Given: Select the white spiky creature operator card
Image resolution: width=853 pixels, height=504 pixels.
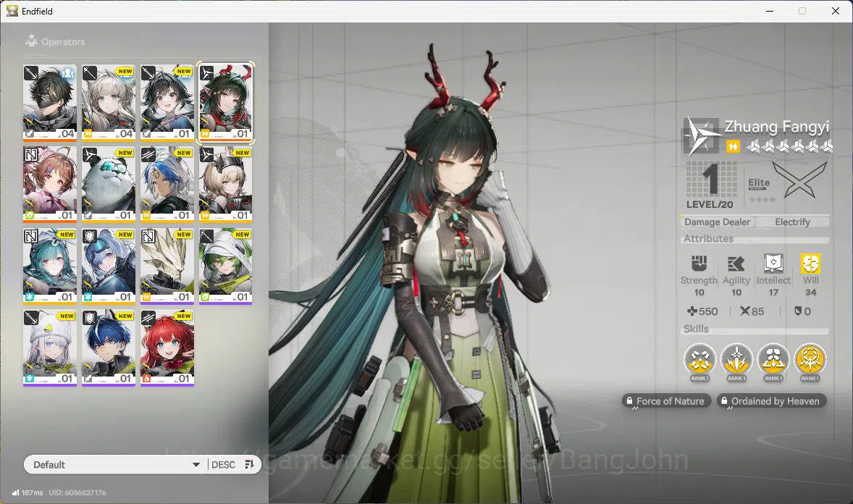Looking at the screenshot, I should click(167, 266).
